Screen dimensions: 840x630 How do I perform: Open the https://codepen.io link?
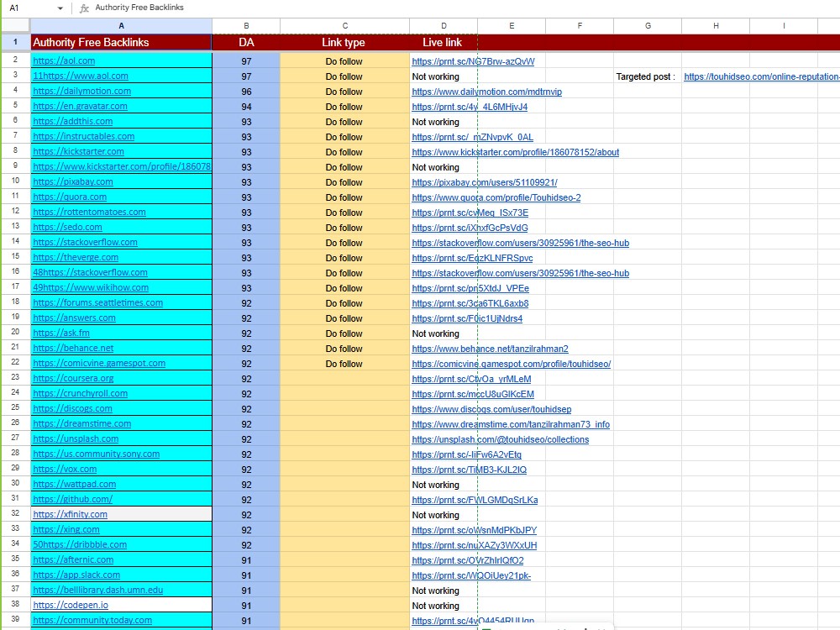[x=71, y=605]
